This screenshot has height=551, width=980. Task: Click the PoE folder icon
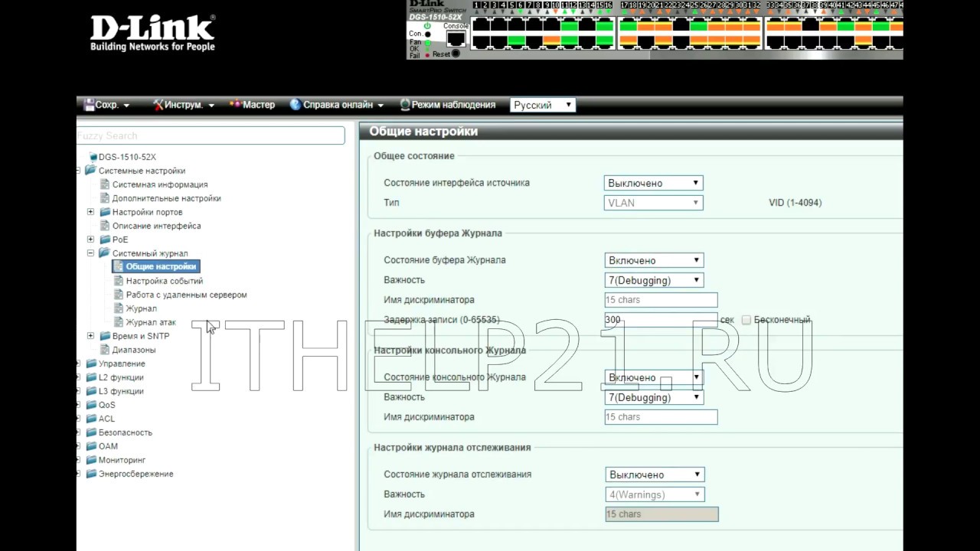click(x=105, y=240)
